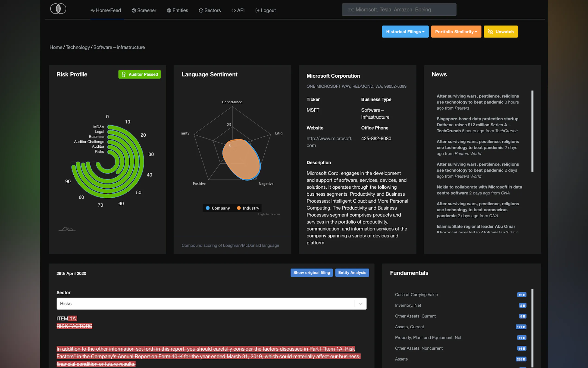The image size is (588, 368).
Task: Open the http://www.microsoft.com website link
Action: [x=329, y=142]
